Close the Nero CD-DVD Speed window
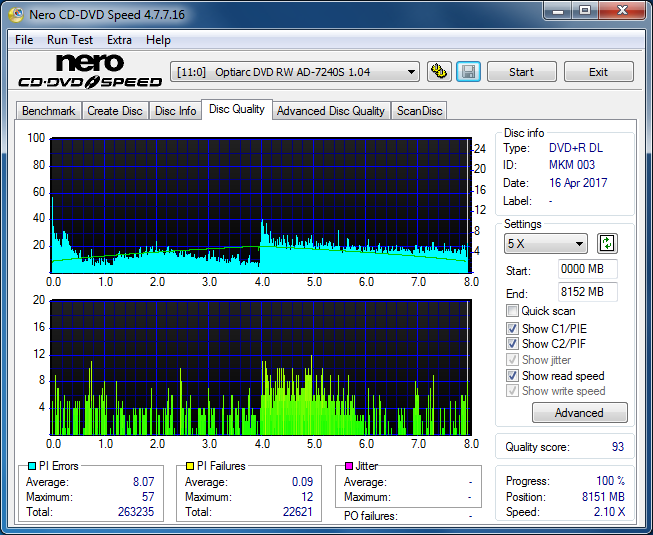 [x=622, y=11]
